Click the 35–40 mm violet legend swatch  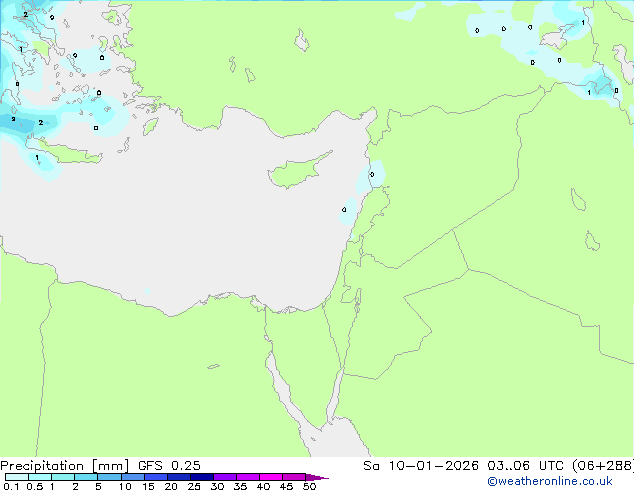tap(248, 477)
